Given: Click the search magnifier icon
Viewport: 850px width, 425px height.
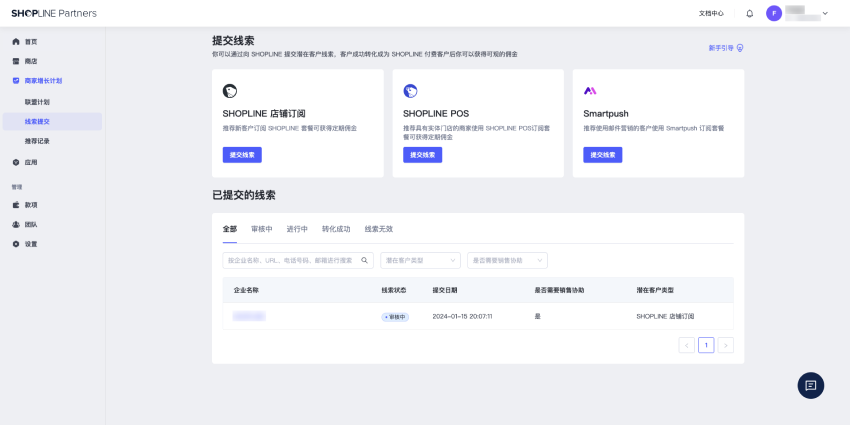Looking at the screenshot, I should tap(364, 260).
